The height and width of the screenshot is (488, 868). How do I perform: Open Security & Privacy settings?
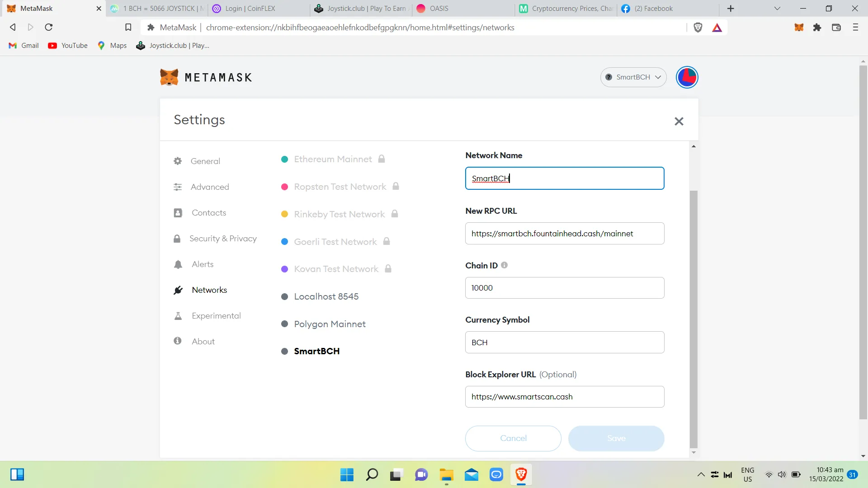pyautogui.click(x=215, y=239)
